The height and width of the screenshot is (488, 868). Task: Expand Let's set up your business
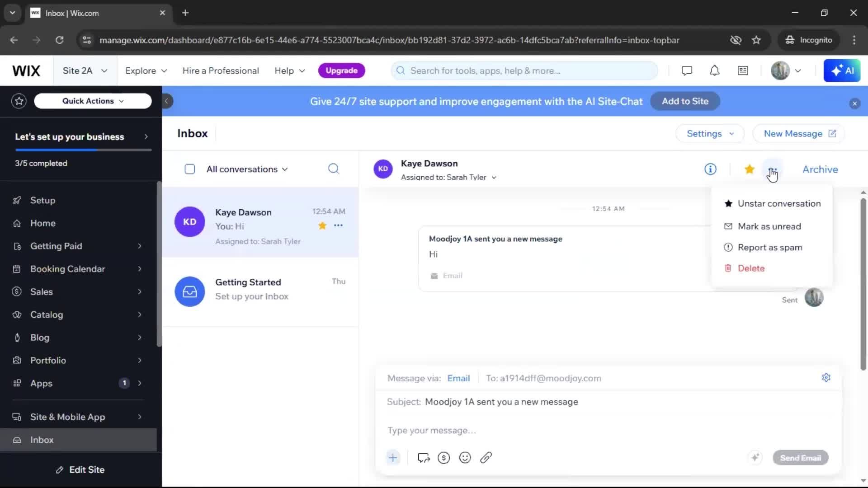pyautogui.click(x=81, y=137)
